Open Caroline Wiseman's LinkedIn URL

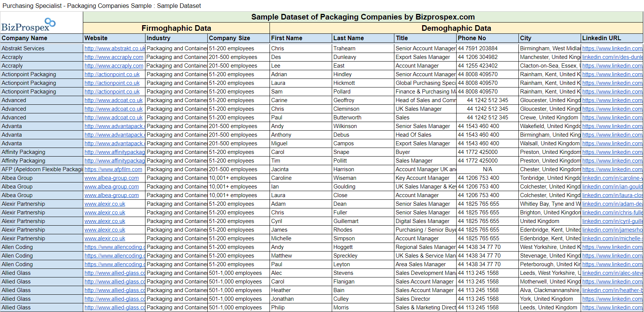[612, 178]
